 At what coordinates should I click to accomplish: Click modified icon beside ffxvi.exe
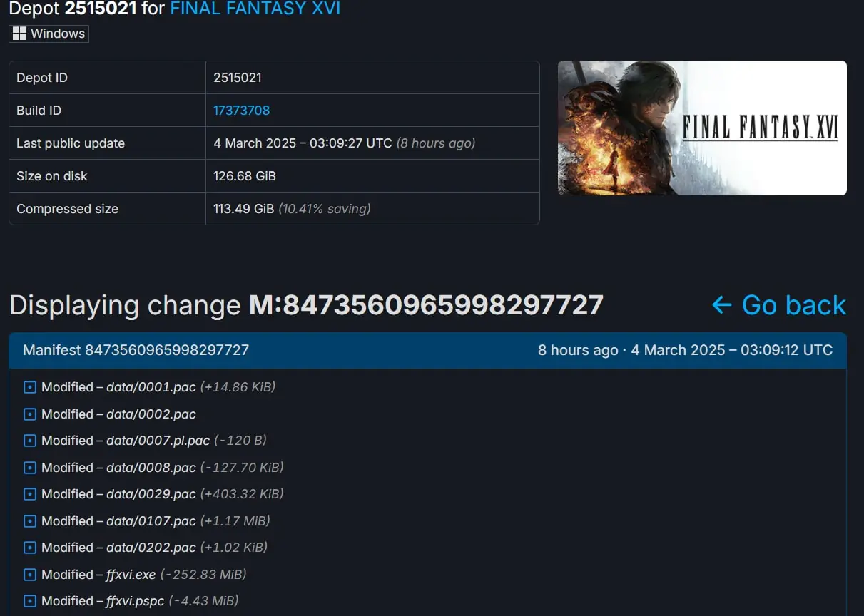coord(29,575)
